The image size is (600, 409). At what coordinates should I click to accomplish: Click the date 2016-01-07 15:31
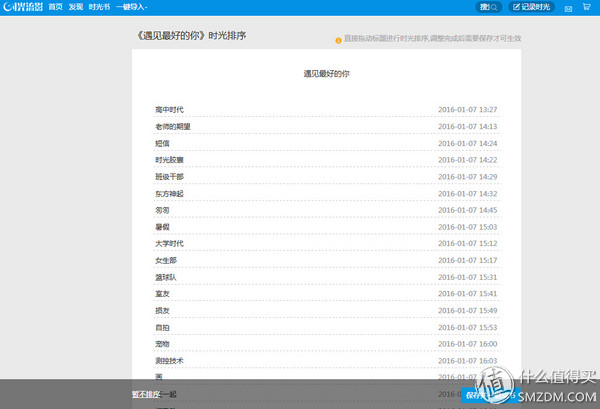pos(468,277)
